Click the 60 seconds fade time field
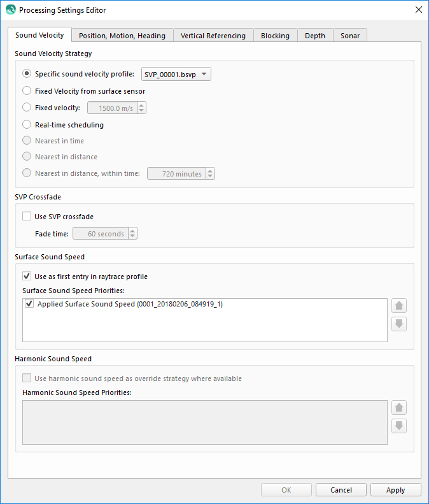This screenshot has width=429, height=504. 101,233
